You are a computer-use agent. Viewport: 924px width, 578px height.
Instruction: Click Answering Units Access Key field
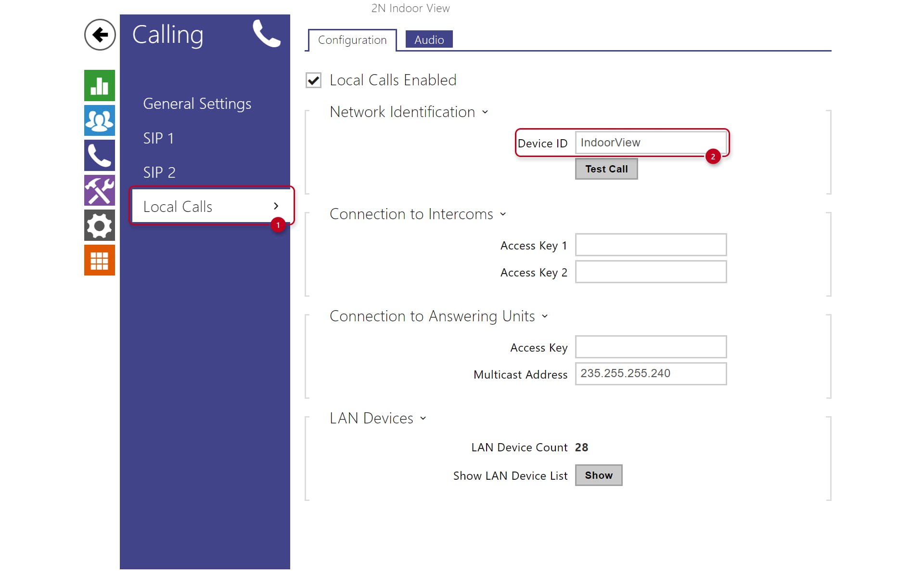(651, 347)
